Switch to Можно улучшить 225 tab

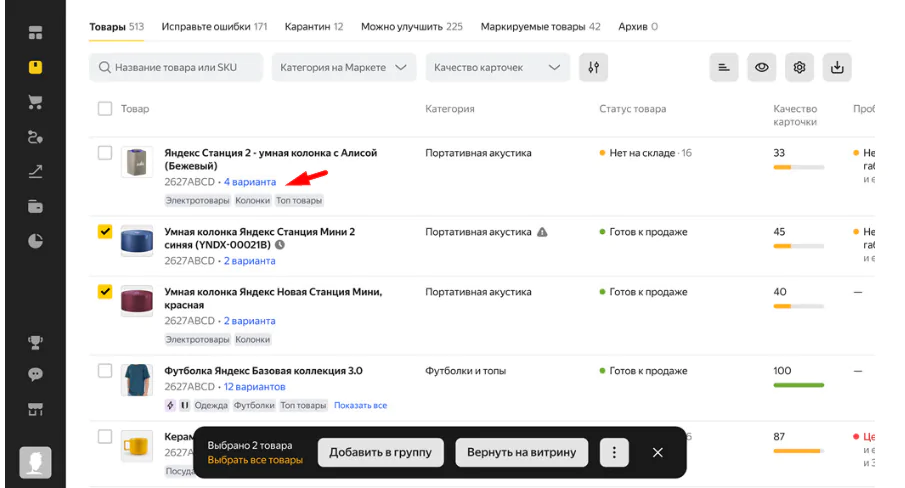(412, 27)
